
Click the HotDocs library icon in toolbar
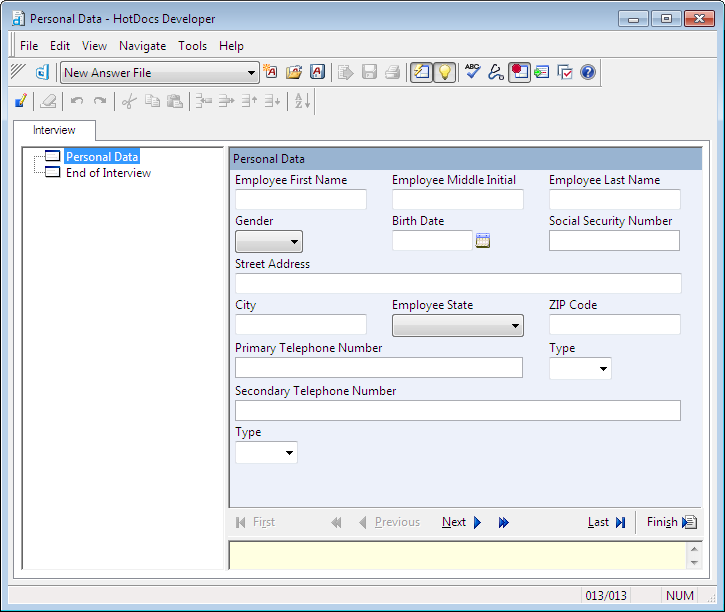pyautogui.click(x=42, y=73)
